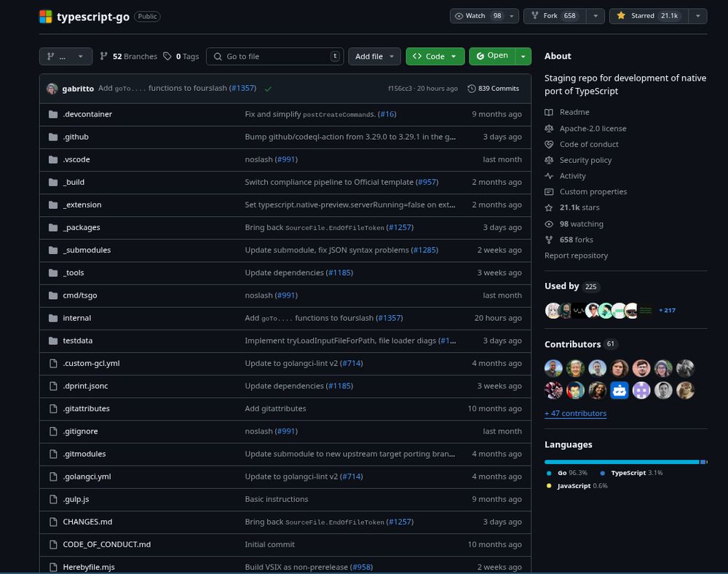Viewport: 728px width, 574px height.
Task: Click the 'Basic instructions' commit message
Action: (x=276, y=499)
